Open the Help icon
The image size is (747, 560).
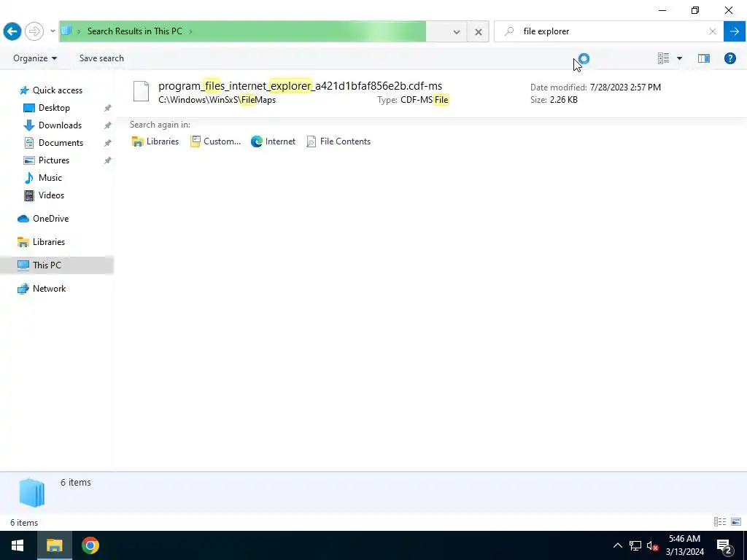point(729,58)
